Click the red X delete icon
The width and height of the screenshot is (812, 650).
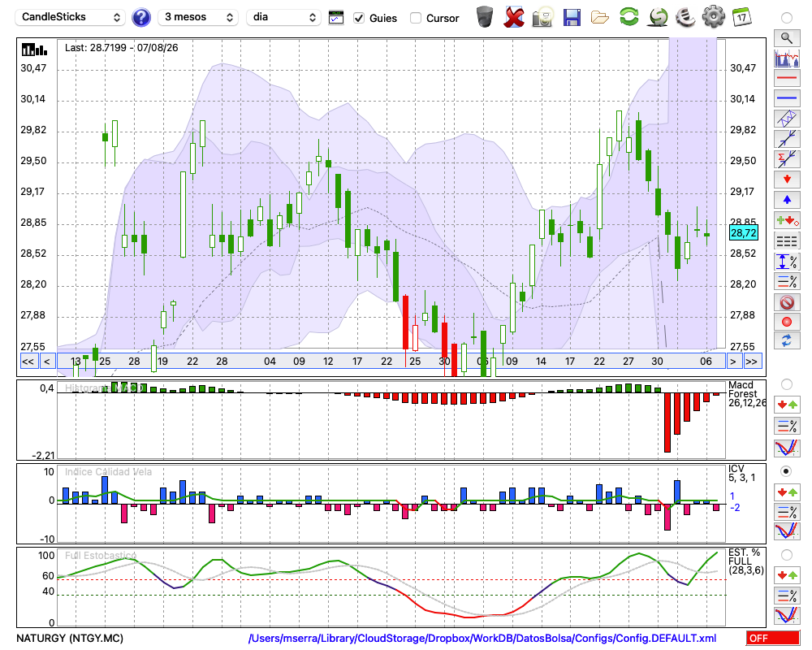pyautogui.click(x=514, y=17)
